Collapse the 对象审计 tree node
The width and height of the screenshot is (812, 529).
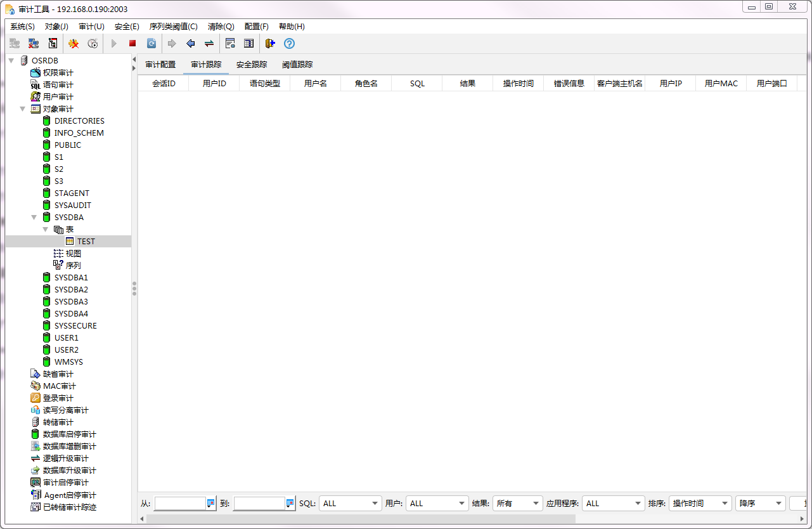(x=23, y=109)
